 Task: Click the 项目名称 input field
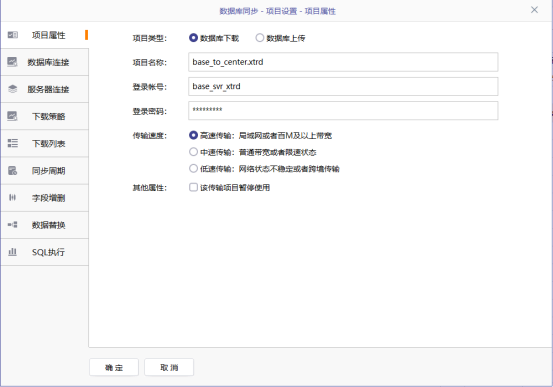coord(343,62)
